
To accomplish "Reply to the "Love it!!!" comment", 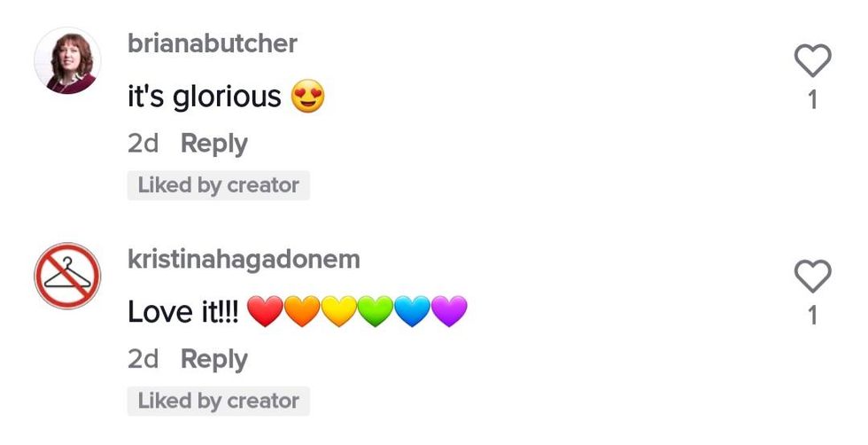I will pos(214,359).
